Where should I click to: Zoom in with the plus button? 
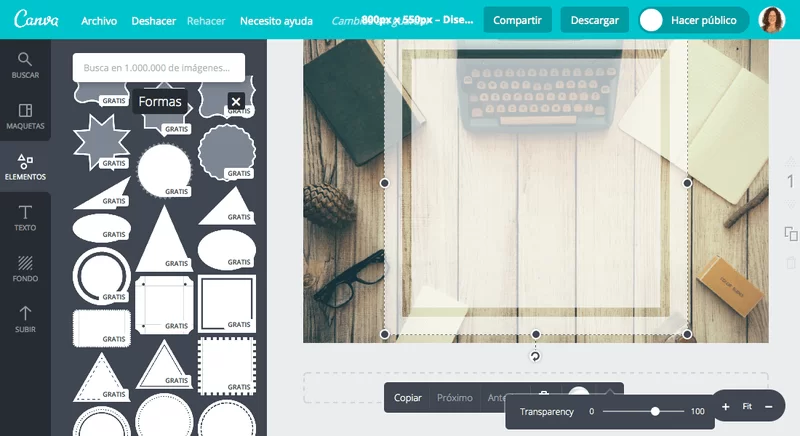(x=726, y=406)
